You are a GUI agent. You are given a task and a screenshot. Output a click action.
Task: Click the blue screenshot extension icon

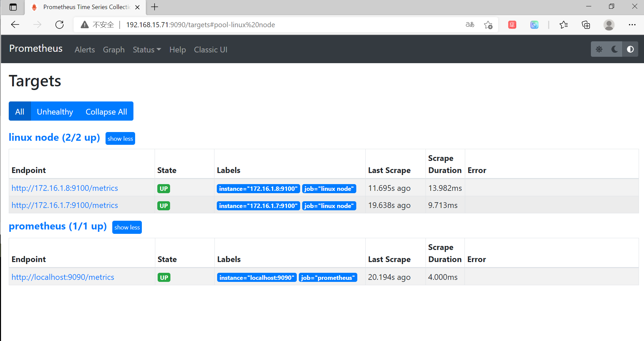tap(534, 25)
